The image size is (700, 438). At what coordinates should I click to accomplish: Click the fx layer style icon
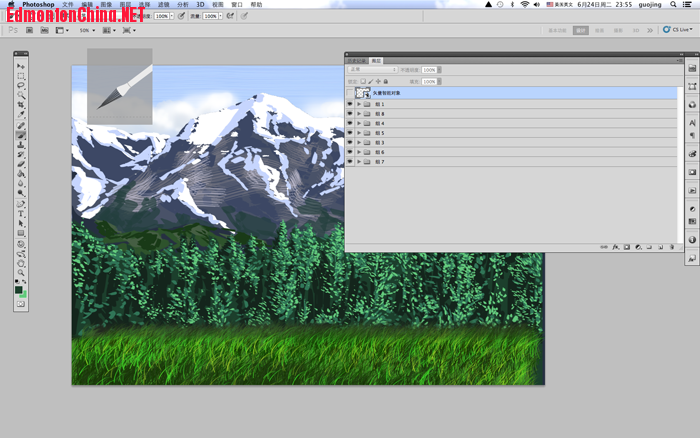(615, 246)
